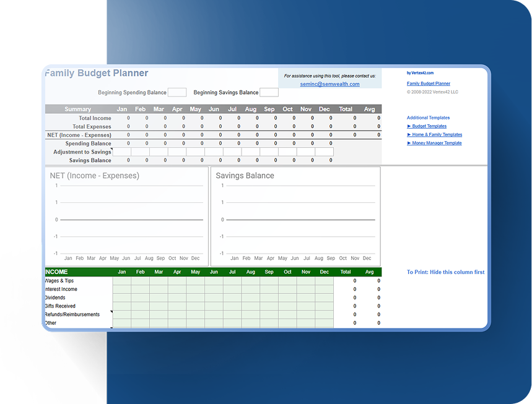Click the Gifts Received row label
This screenshot has width=532, height=404.
[x=60, y=306]
